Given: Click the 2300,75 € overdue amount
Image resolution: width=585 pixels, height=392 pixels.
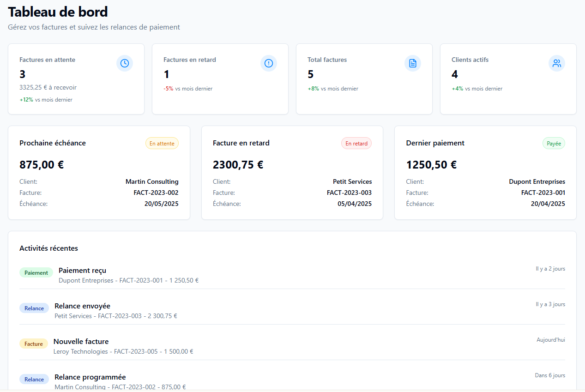Looking at the screenshot, I should [x=238, y=165].
